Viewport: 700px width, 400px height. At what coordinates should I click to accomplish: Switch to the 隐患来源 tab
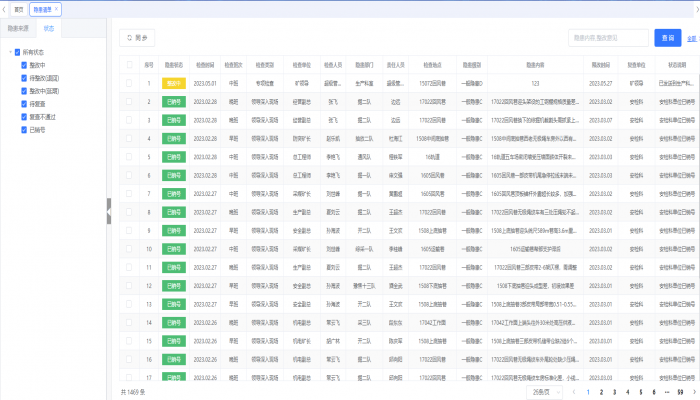point(18,28)
